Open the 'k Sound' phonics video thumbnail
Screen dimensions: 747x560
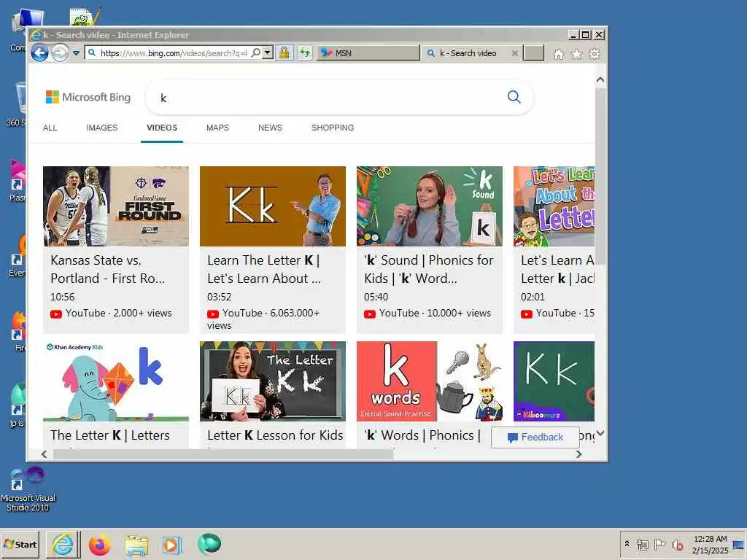[x=430, y=206]
